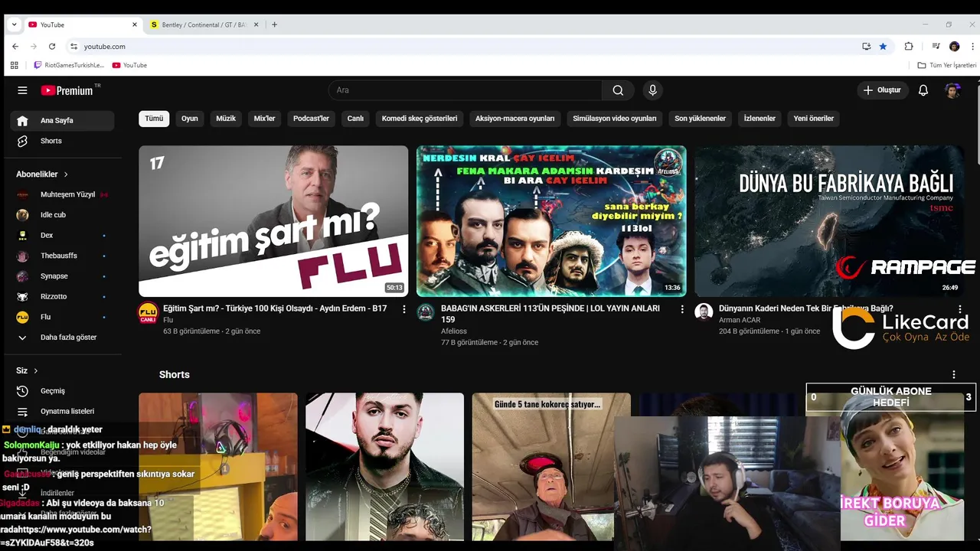
Task: Open Eğitim Şart mı video title link
Action: coord(275,308)
